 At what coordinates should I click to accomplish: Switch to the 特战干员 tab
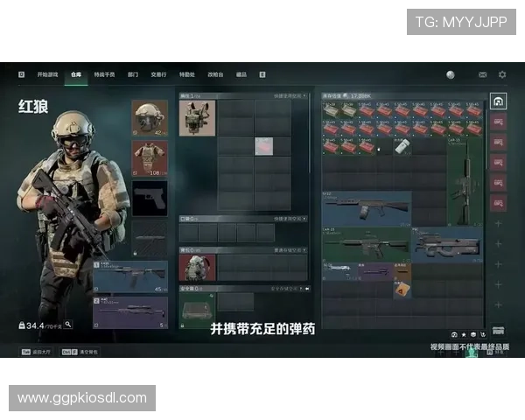click(104, 74)
